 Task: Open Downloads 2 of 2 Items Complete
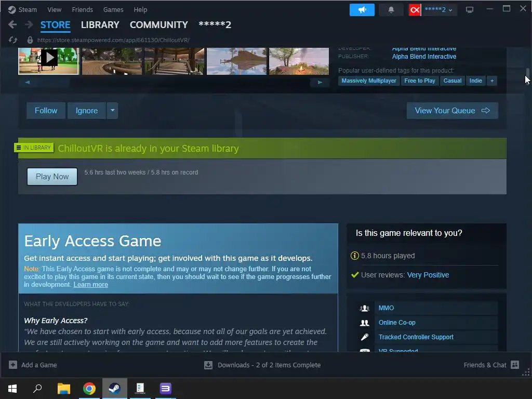tap(269, 365)
